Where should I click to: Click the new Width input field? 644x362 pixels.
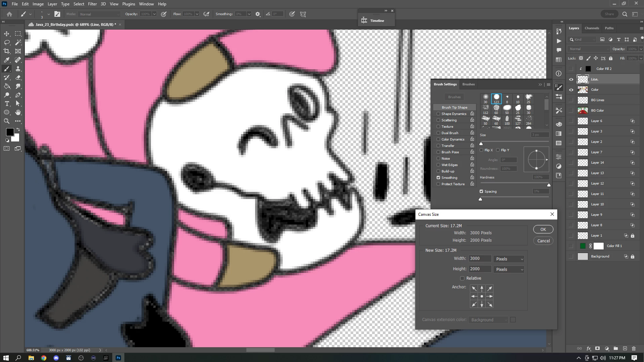click(480, 258)
